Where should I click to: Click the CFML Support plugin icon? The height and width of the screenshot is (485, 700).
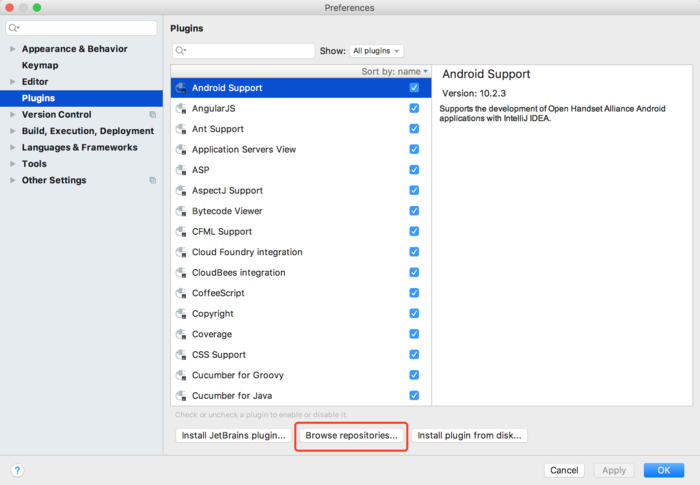[x=181, y=232]
